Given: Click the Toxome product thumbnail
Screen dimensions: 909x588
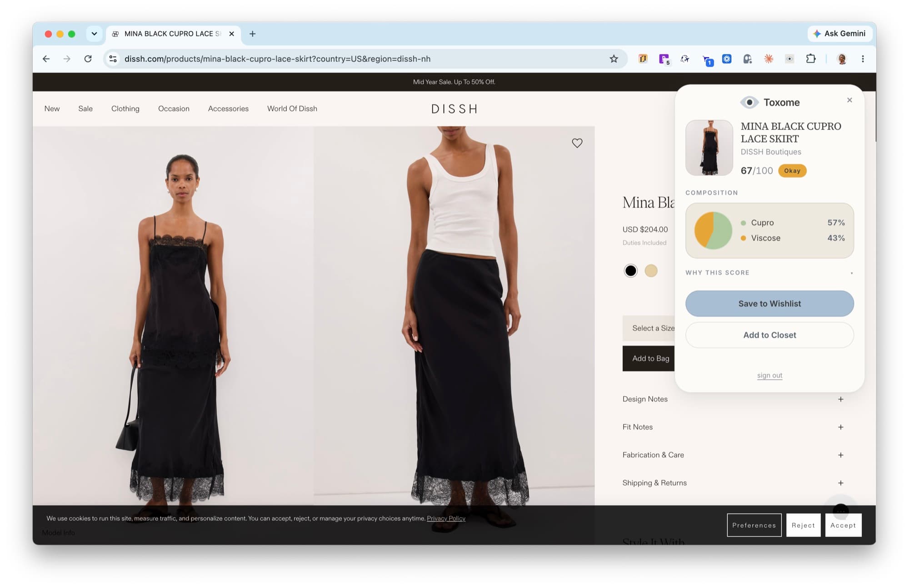Looking at the screenshot, I should (709, 148).
